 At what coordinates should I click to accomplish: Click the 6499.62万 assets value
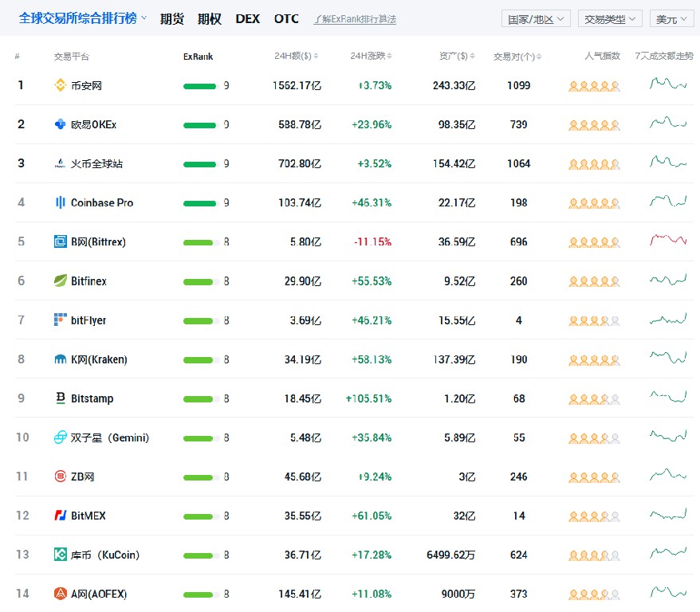pyautogui.click(x=451, y=555)
